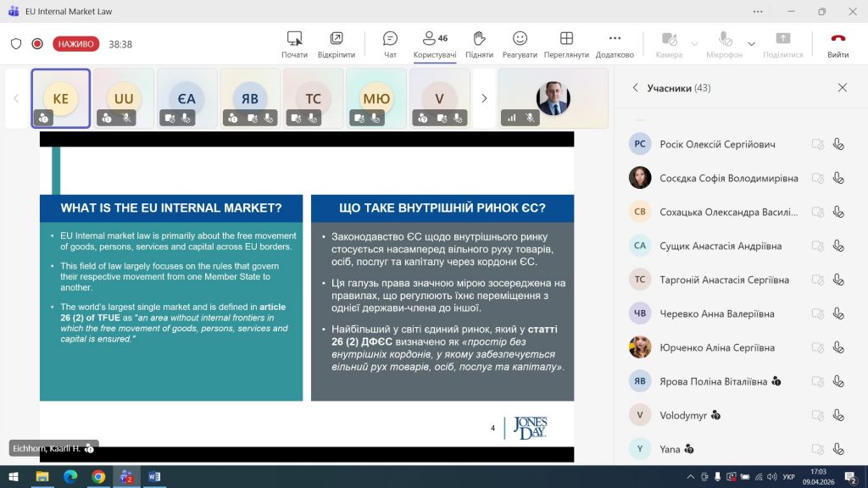The image size is (868, 488).
Task: Open the React emoji menu
Action: [x=520, y=43]
